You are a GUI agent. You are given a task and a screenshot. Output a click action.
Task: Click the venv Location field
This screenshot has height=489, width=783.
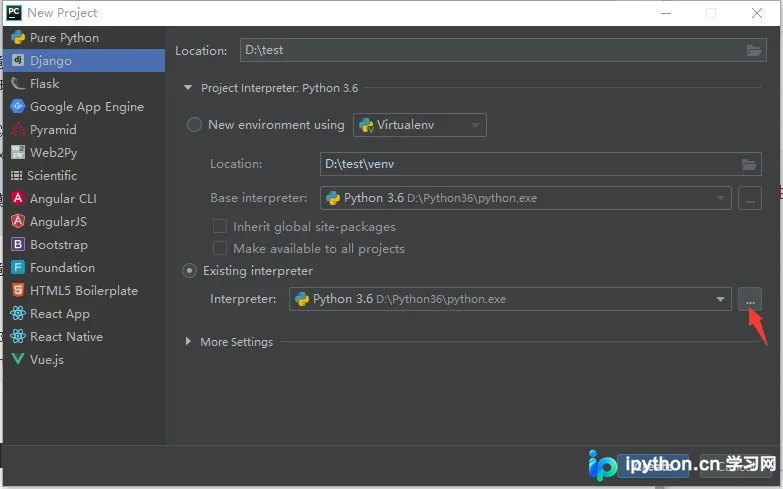tap(540, 164)
